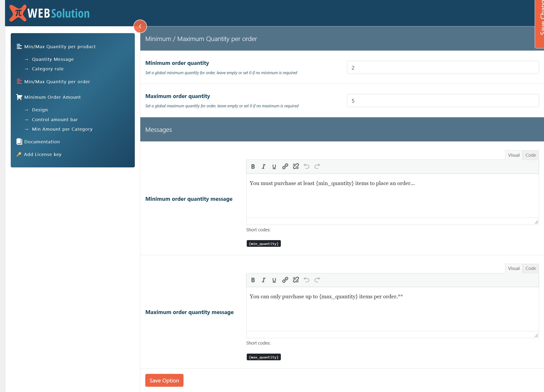544x392 pixels.
Task: Click the Save Option button
Action: [164, 380]
